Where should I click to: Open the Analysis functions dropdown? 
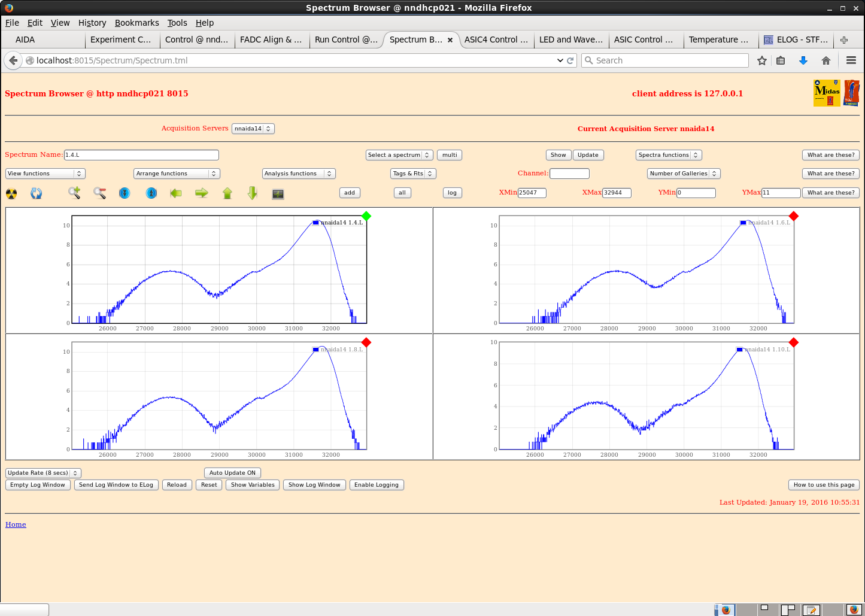pyautogui.click(x=299, y=174)
